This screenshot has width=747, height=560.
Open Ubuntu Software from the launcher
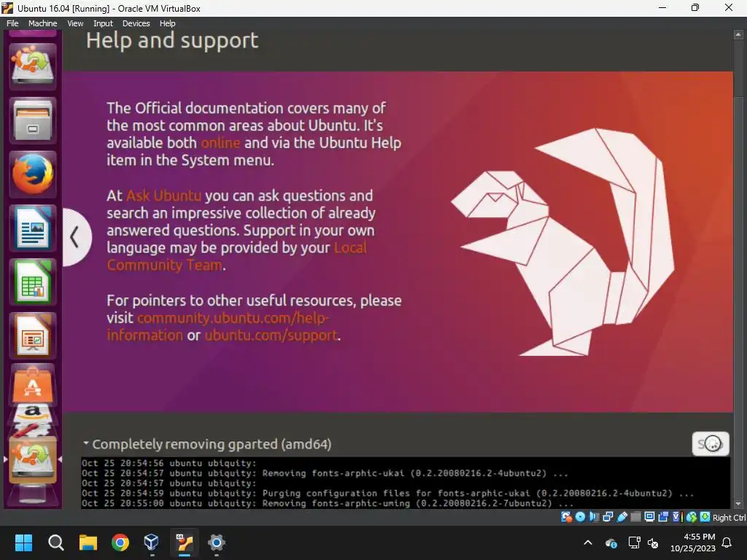[32, 386]
